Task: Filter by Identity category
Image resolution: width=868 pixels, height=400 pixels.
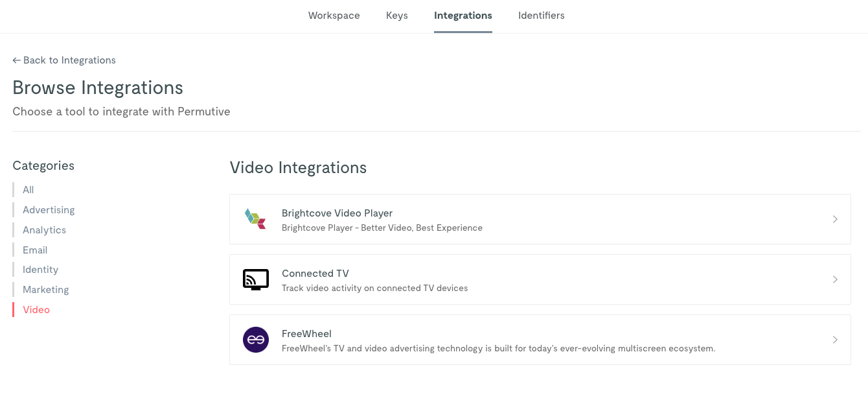Action: 40,270
